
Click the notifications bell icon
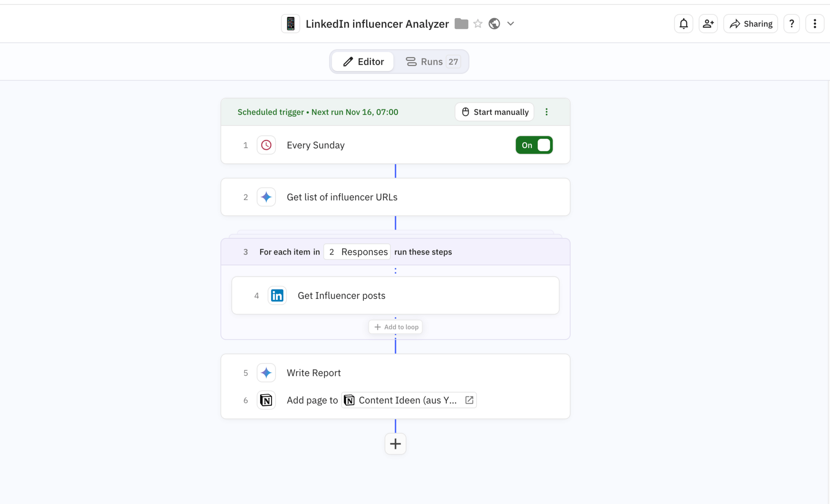coord(683,24)
